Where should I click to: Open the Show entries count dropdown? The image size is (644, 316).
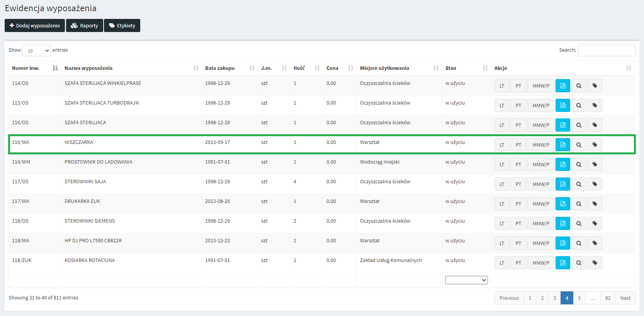click(36, 51)
